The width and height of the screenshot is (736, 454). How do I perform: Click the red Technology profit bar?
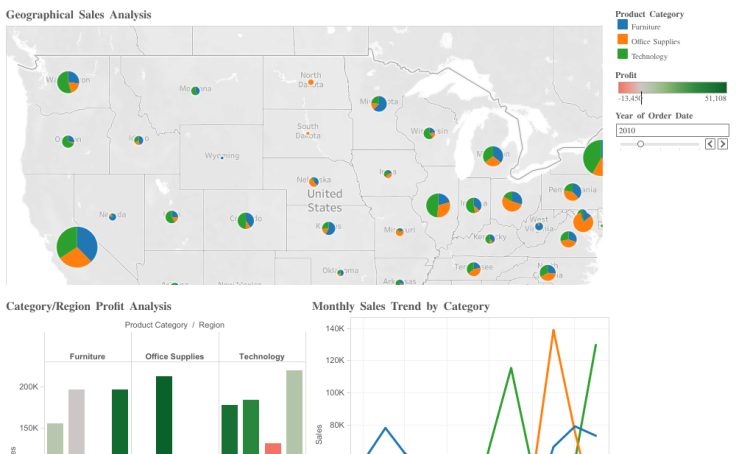(x=273, y=448)
